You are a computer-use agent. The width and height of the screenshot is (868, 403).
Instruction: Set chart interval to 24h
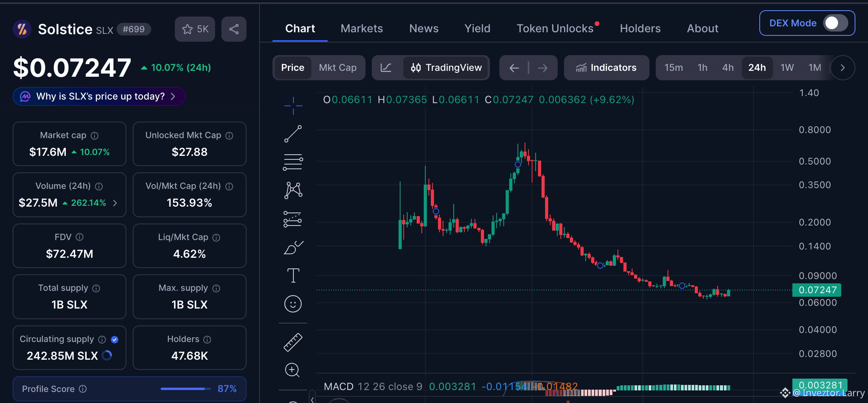tap(757, 68)
